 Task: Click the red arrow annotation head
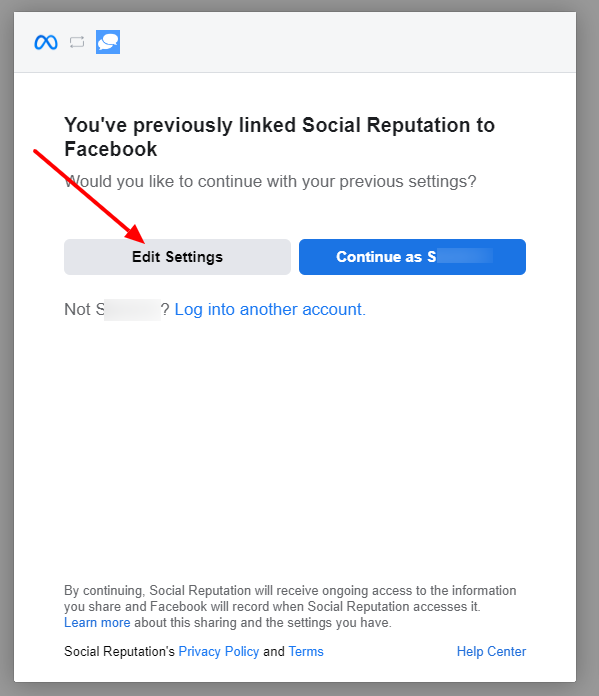(x=135, y=233)
